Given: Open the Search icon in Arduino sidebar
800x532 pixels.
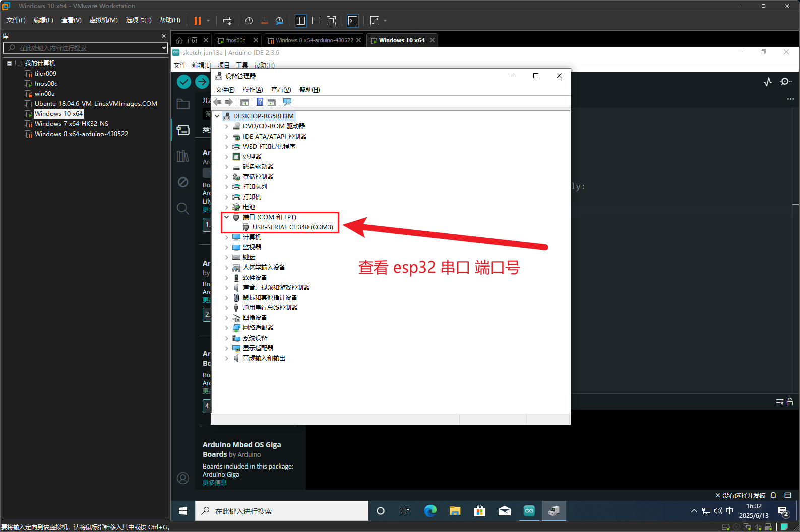Looking at the screenshot, I should [x=183, y=208].
